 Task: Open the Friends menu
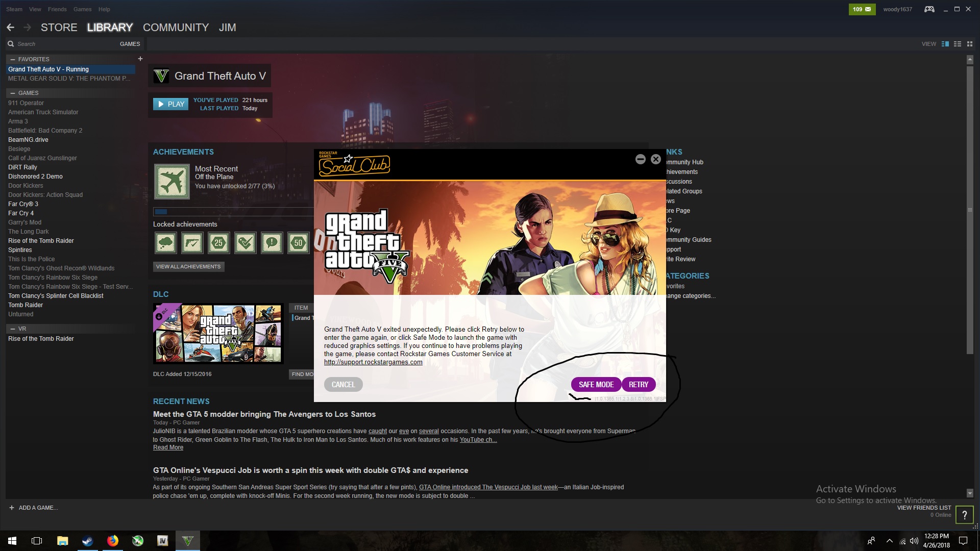click(57, 9)
